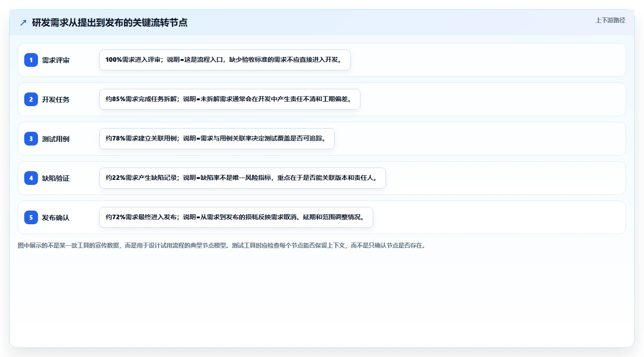Click the 约78%需求建立关联用例 description box

217,139
